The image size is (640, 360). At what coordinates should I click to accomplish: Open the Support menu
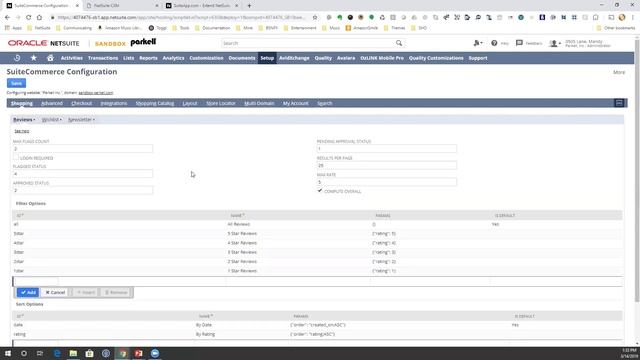tap(478, 58)
